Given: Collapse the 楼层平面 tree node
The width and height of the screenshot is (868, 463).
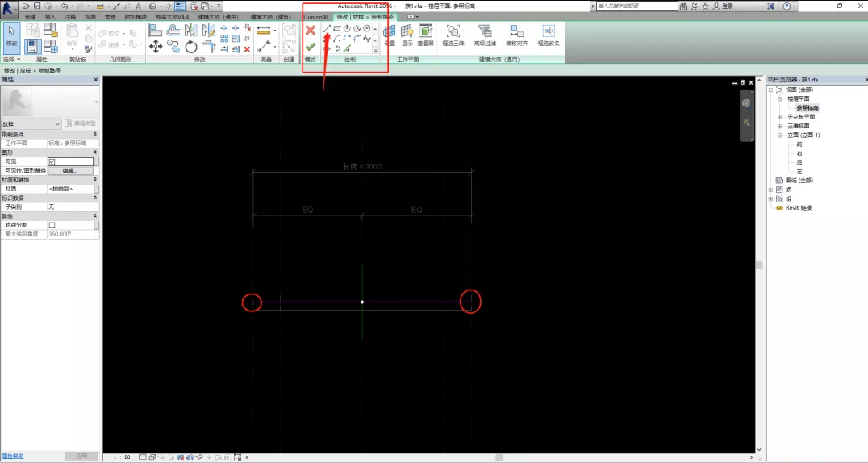Looking at the screenshot, I should tap(780, 98).
